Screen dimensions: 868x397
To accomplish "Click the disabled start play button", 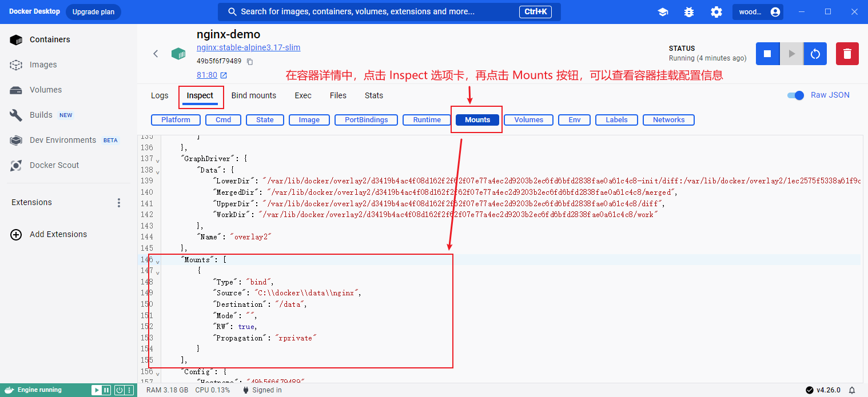I will (x=791, y=54).
